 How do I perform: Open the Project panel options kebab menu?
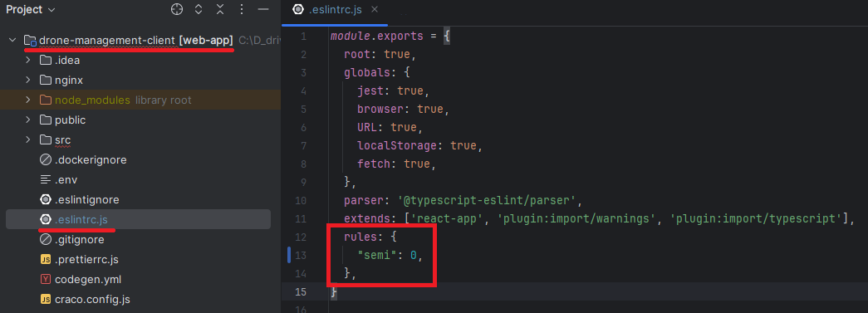tap(242, 9)
